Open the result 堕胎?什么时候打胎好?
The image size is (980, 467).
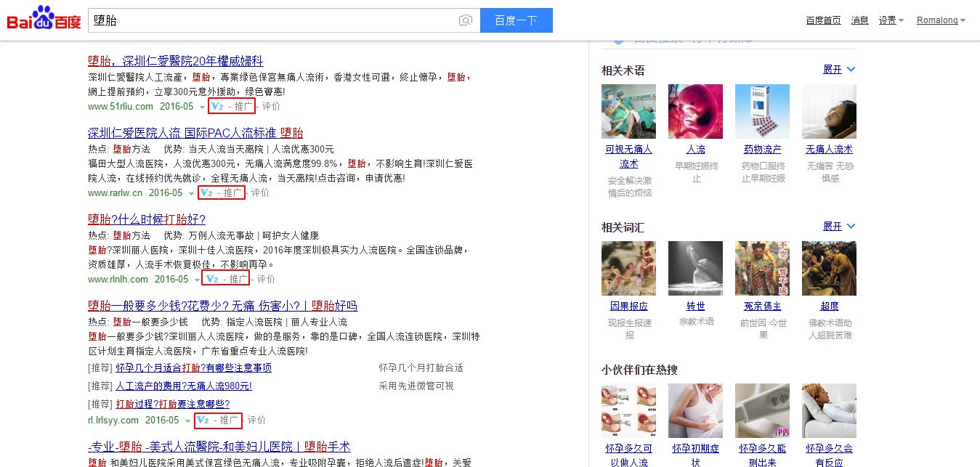pyautogui.click(x=147, y=219)
